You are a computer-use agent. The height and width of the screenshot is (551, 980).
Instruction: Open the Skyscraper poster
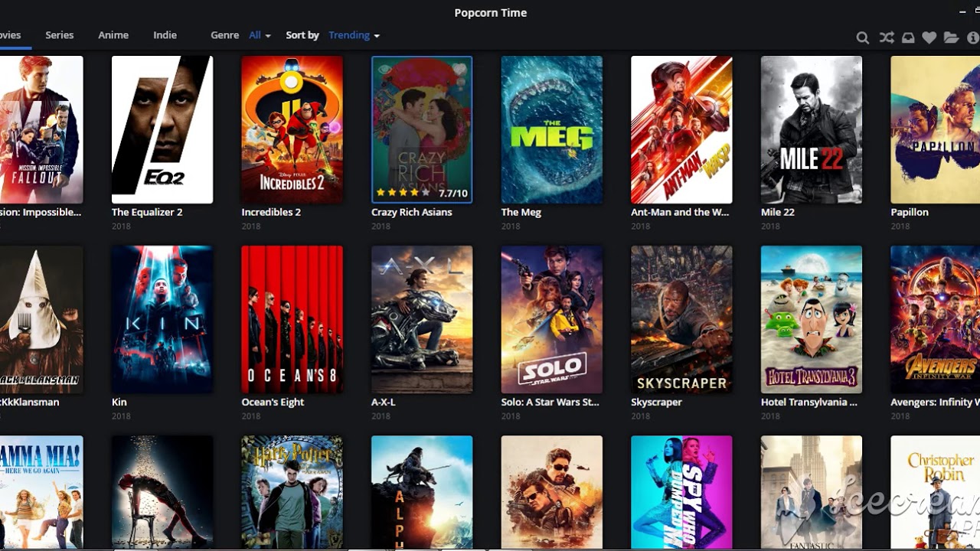(681, 320)
